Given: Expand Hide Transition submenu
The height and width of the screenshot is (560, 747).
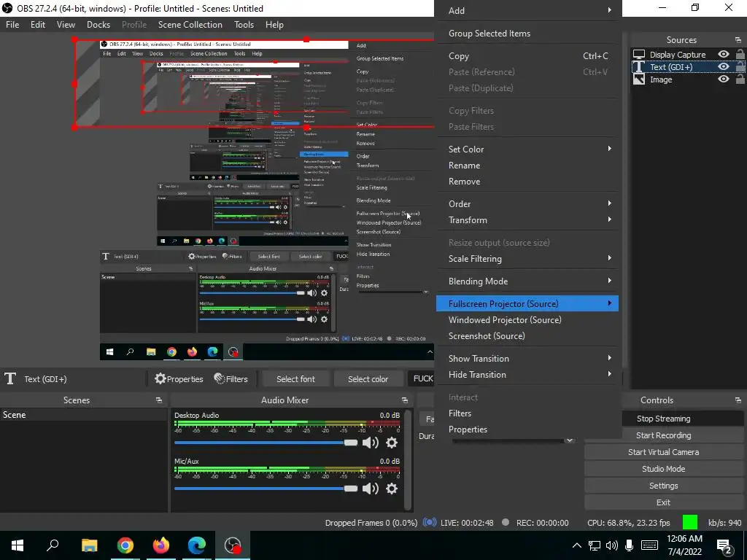Looking at the screenshot, I should pyautogui.click(x=527, y=374).
